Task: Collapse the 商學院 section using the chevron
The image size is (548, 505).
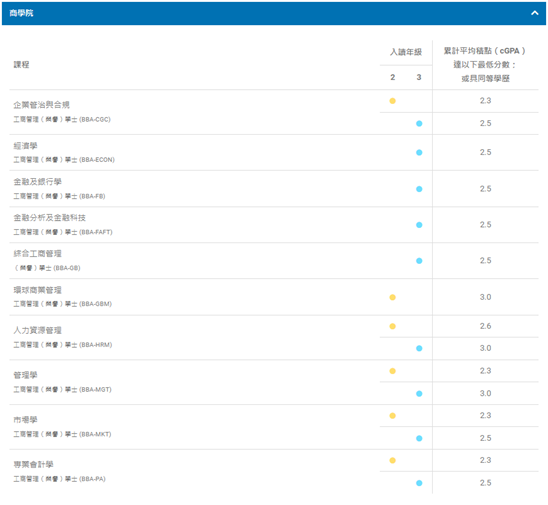Action: 534,13
